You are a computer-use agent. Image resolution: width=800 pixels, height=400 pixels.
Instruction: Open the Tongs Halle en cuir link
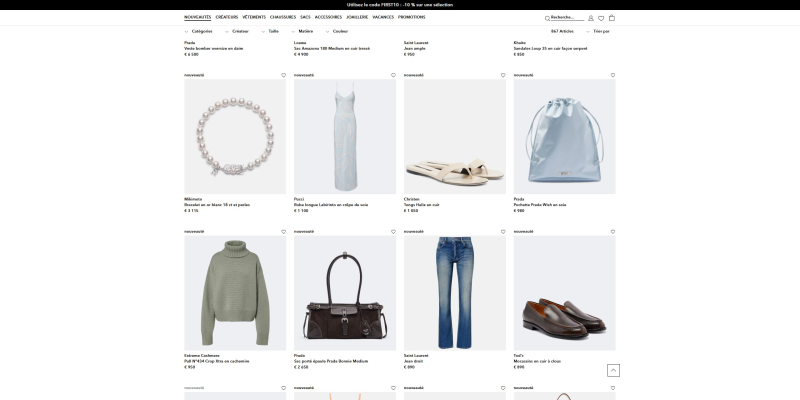point(421,205)
